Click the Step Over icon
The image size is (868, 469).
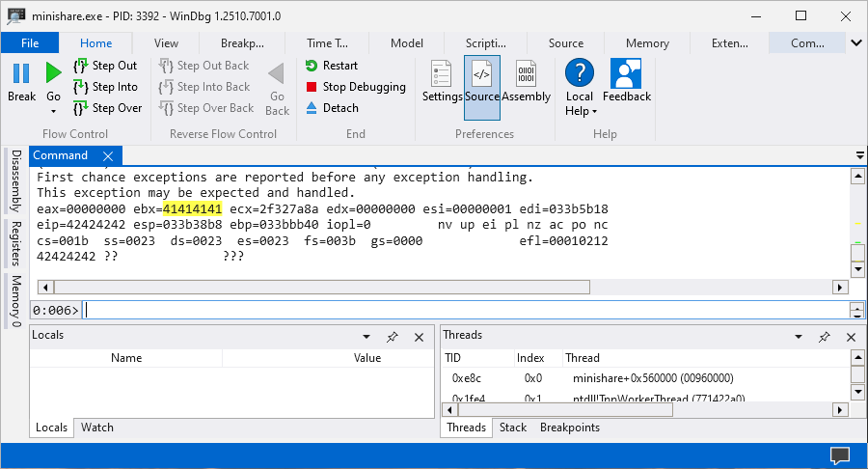click(x=81, y=108)
